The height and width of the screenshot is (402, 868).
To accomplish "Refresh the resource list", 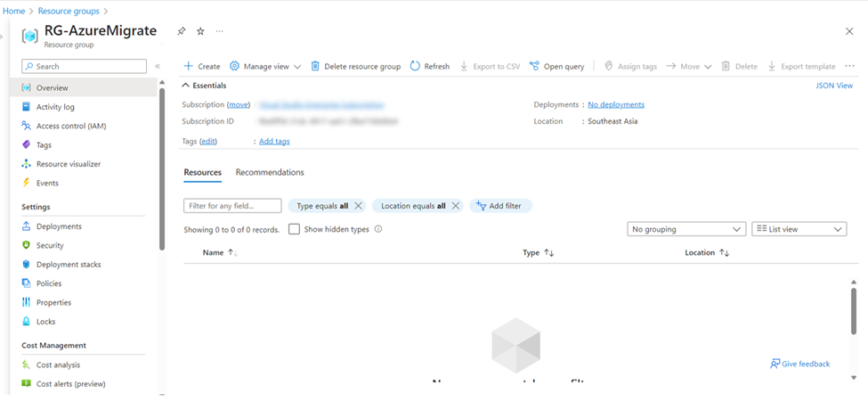I will point(430,67).
